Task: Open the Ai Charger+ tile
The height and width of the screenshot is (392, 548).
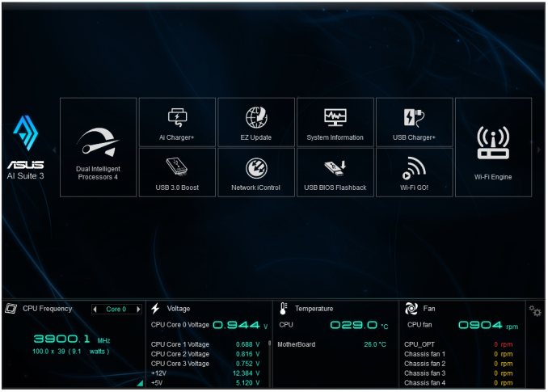Action: (177, 122)
